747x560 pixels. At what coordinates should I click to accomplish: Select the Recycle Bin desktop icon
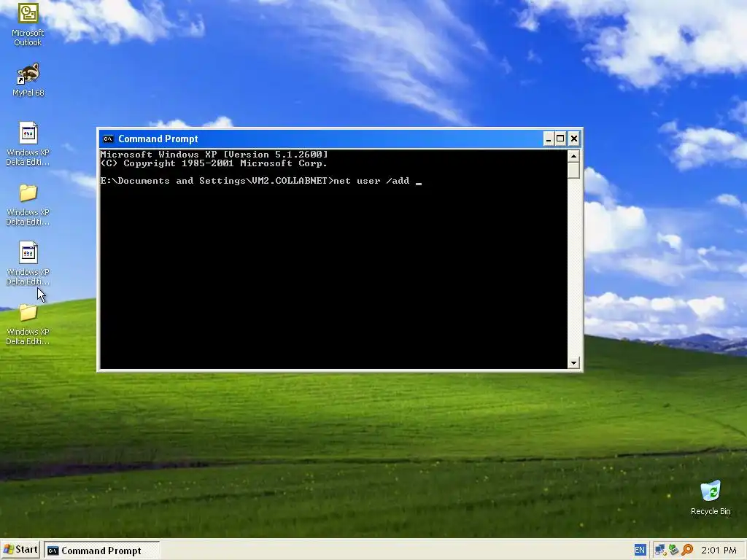(711, 498)
